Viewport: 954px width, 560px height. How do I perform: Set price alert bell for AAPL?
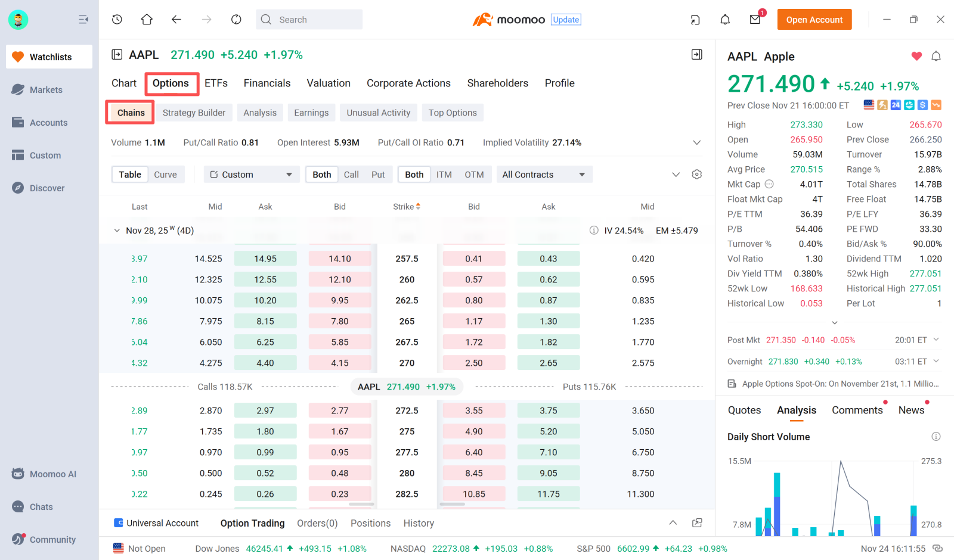(x=936, y=57)
